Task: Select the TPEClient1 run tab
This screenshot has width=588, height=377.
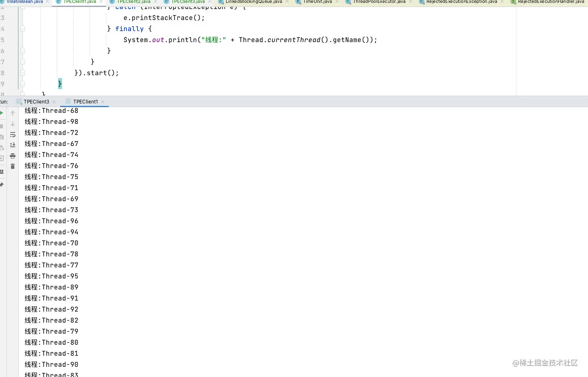Action: tap(85, 102)
